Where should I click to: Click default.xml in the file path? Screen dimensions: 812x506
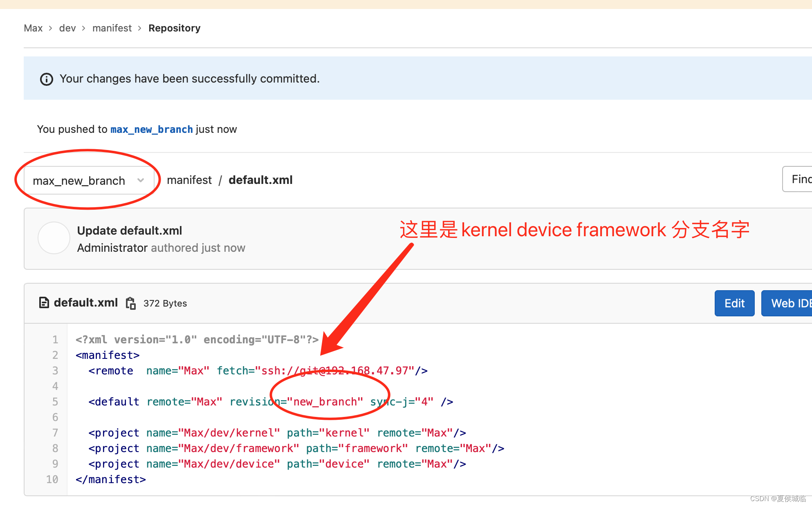click(x=260, y=180)
